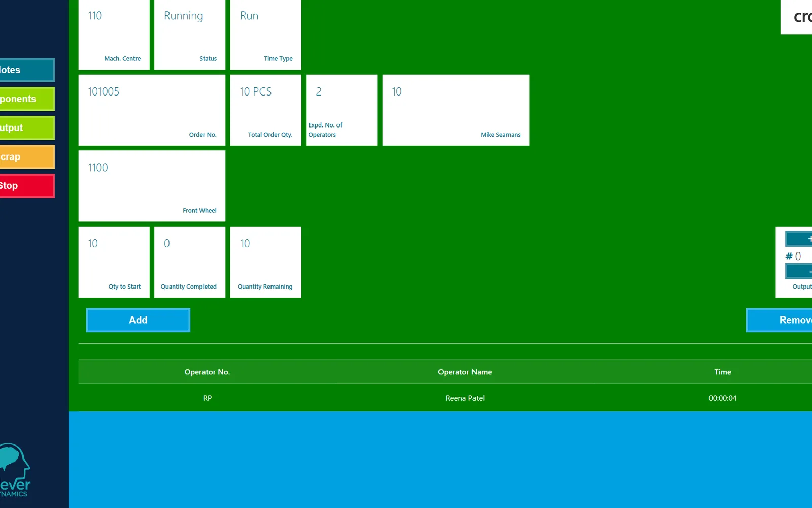Select the Operator Name column header
Viewport: 812px width, 508px height.
pos(465,372)
